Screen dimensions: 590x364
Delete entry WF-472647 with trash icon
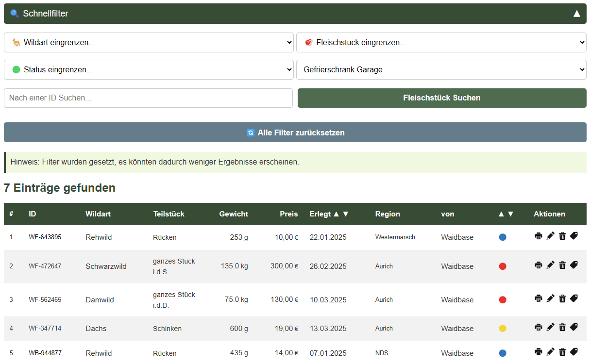tap(562, 265)
